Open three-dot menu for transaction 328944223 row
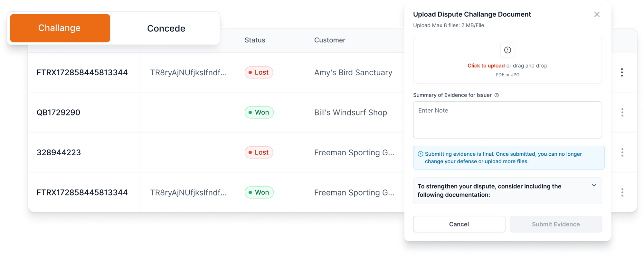 click(x=622, y=152)
